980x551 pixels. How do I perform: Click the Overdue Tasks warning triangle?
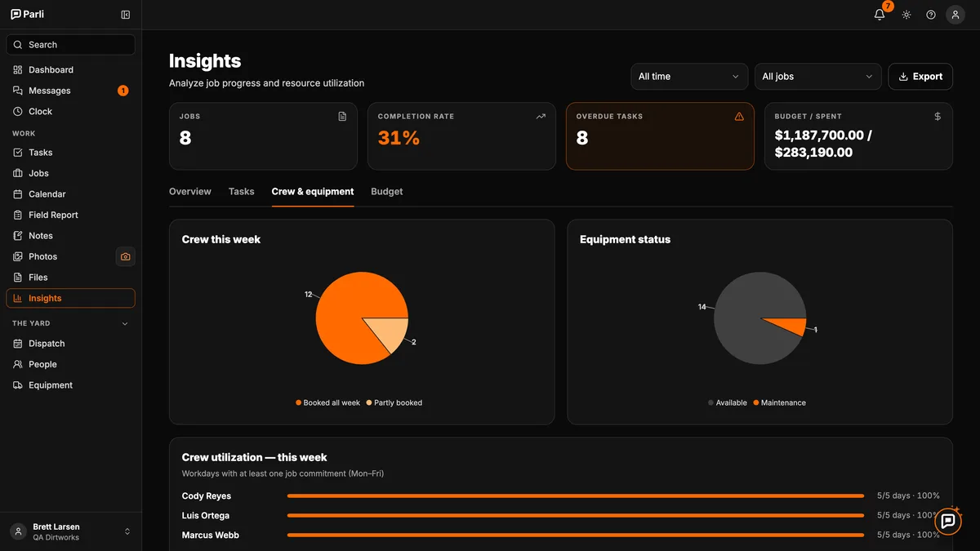click(x=739, y=117)
